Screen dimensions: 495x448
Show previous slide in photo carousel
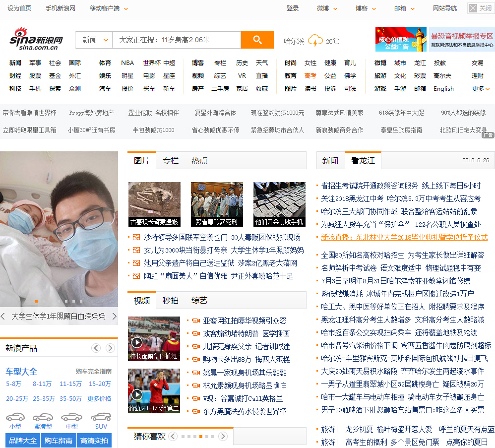pyautogui.click(x=3, y=316)
